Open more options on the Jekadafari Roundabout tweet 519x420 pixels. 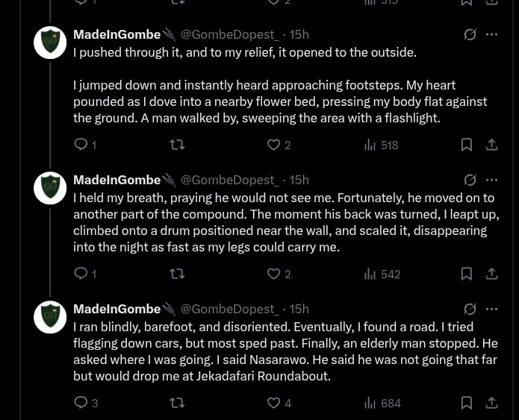point(491,309)
